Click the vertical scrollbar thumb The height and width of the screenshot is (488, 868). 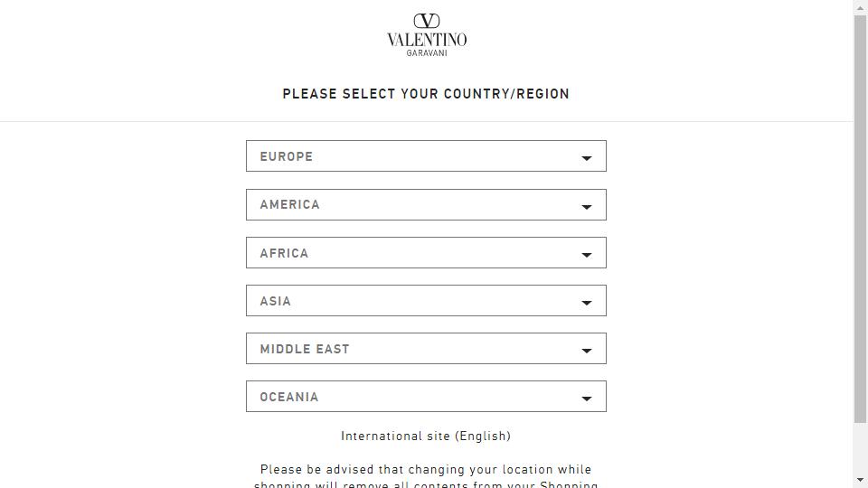click(860, 219)
